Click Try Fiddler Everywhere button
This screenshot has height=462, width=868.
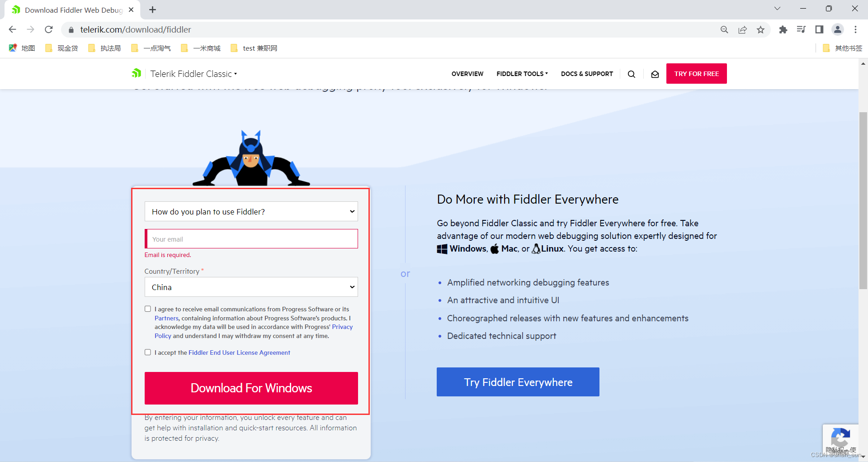(518, 382)
